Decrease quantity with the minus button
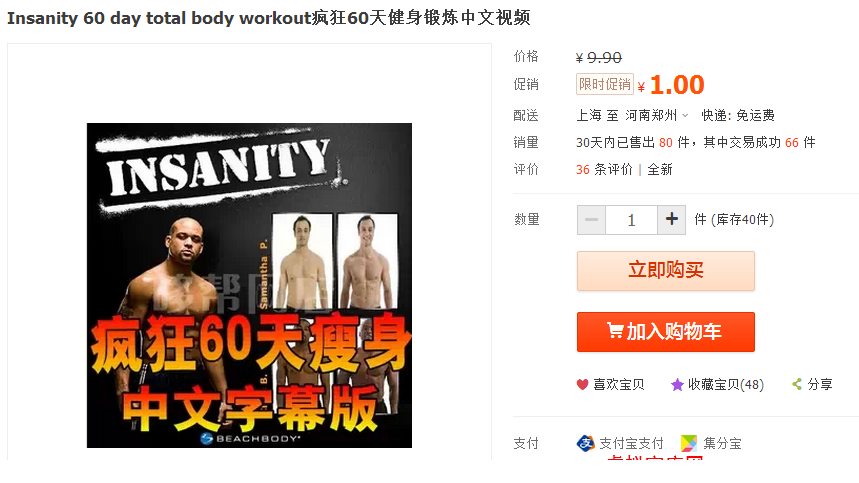The width and height of the screenshot is (859, 483). point(591,220)
